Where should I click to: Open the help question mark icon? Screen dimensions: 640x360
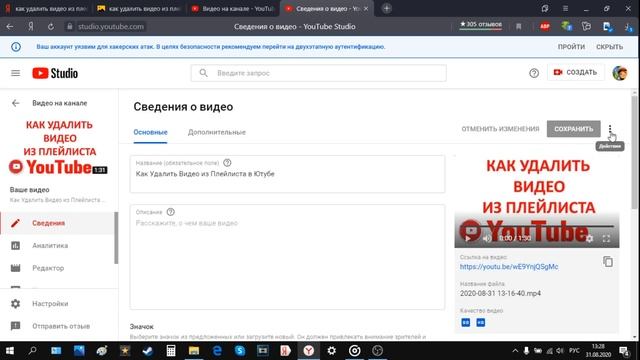(x=534, y=73)
